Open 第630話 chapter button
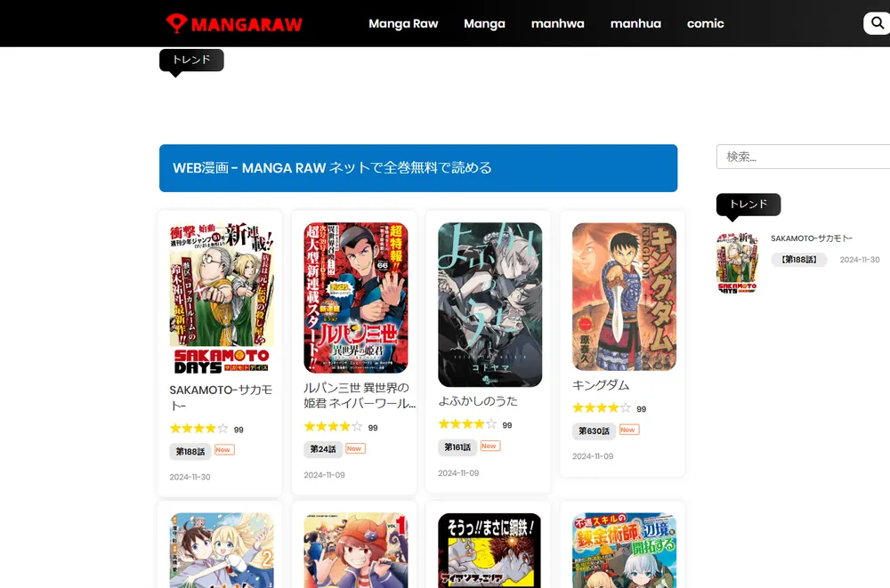Viewport: 890px width, 588px height. coord(594,431)
